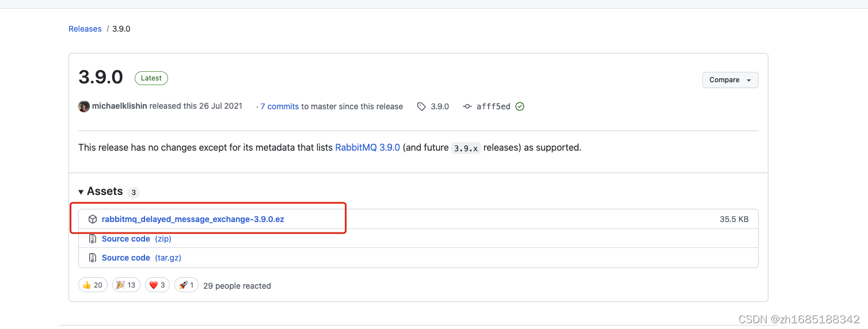Open michaelklishin's profile link
868x329 pixels.
click(x=120, y=106)
